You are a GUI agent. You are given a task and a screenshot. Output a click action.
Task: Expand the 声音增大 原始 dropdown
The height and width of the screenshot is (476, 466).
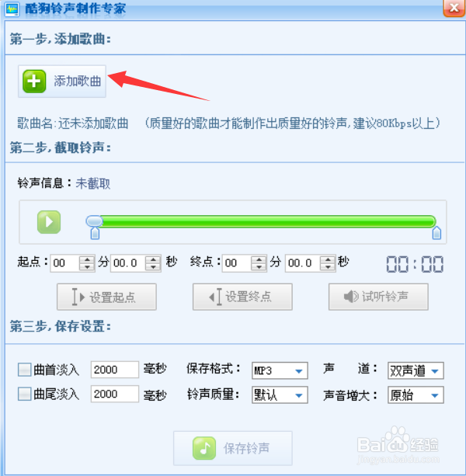[x=416, y=394]
